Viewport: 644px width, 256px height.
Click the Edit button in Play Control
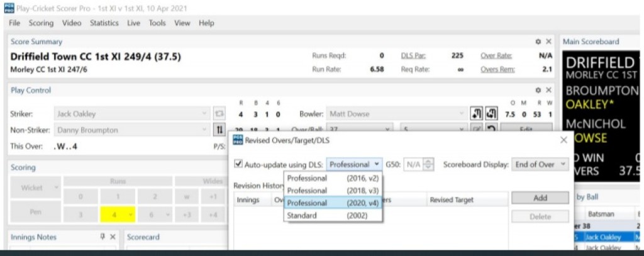click(526, 128)
